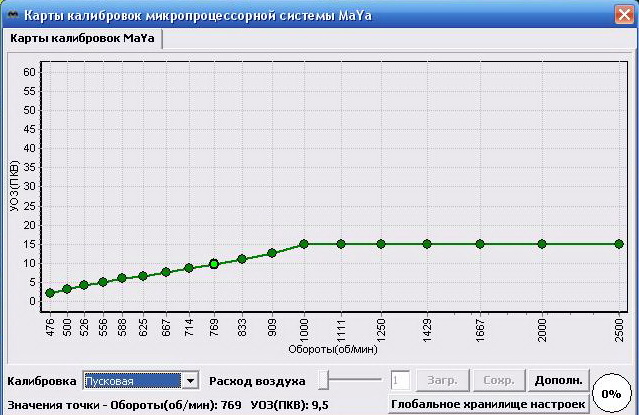
Task: Open Глобальное хранилище настроек
Action: [487, 405]
